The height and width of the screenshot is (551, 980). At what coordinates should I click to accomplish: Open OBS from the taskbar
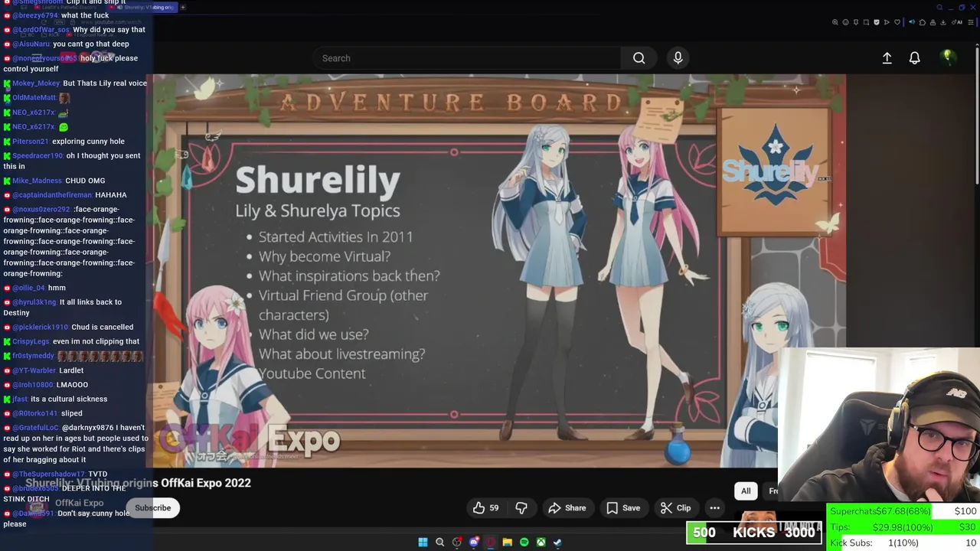pyautogui.click(x=457, y=542)
